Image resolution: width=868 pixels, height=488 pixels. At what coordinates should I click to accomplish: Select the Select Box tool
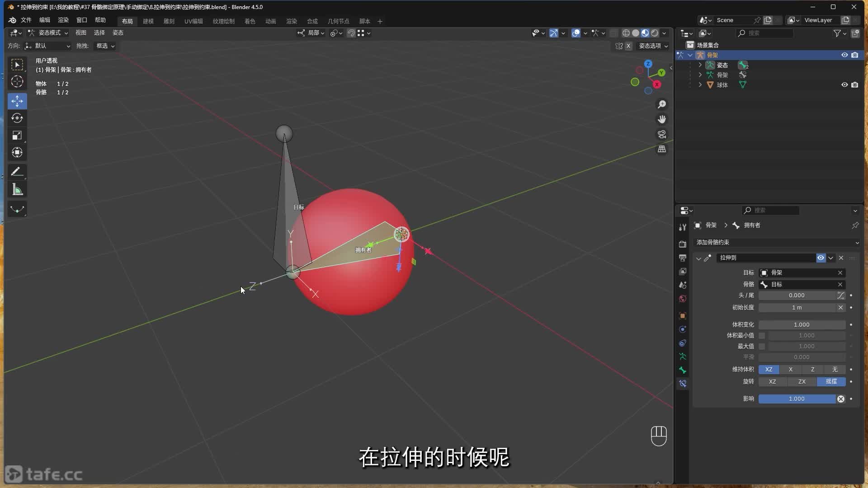[17, 65]
